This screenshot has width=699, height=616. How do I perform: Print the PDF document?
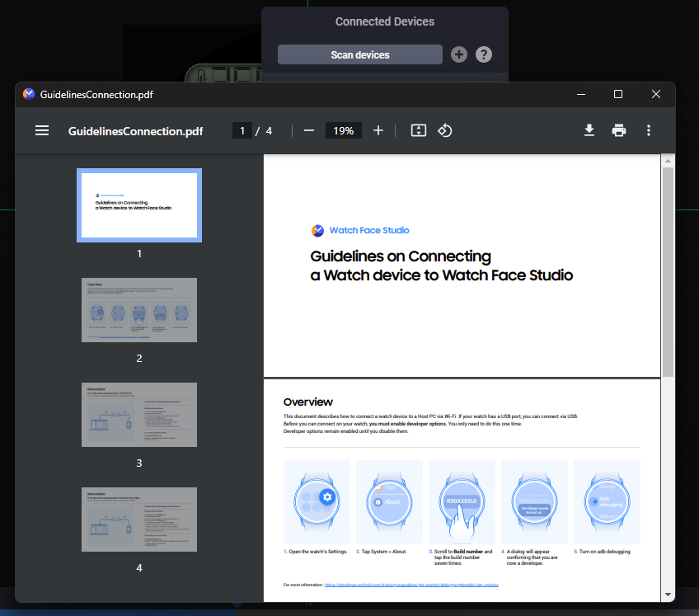point(619,130)
